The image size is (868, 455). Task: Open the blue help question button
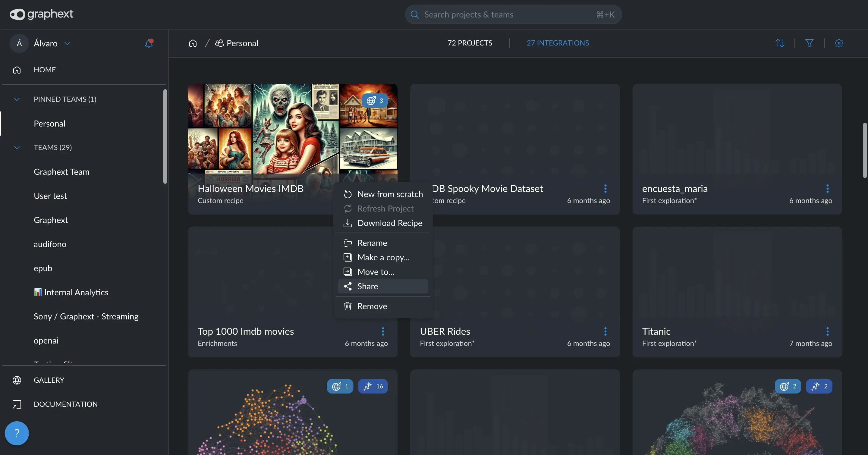pos(17,433)
